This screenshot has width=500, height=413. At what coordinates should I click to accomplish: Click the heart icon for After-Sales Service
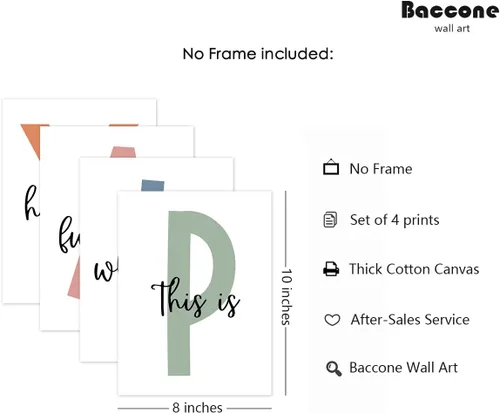(332, 320)
